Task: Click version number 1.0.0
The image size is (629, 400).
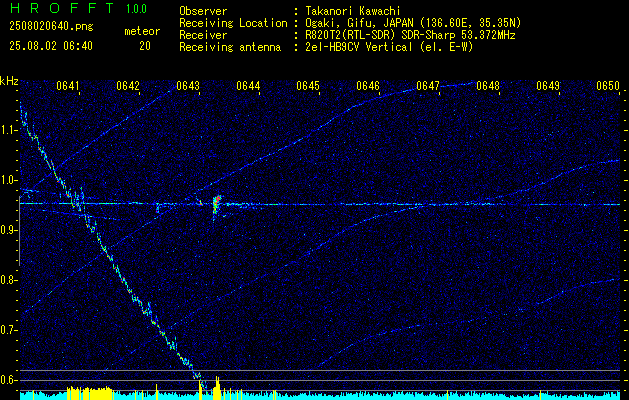Action: tap(136, 9)
